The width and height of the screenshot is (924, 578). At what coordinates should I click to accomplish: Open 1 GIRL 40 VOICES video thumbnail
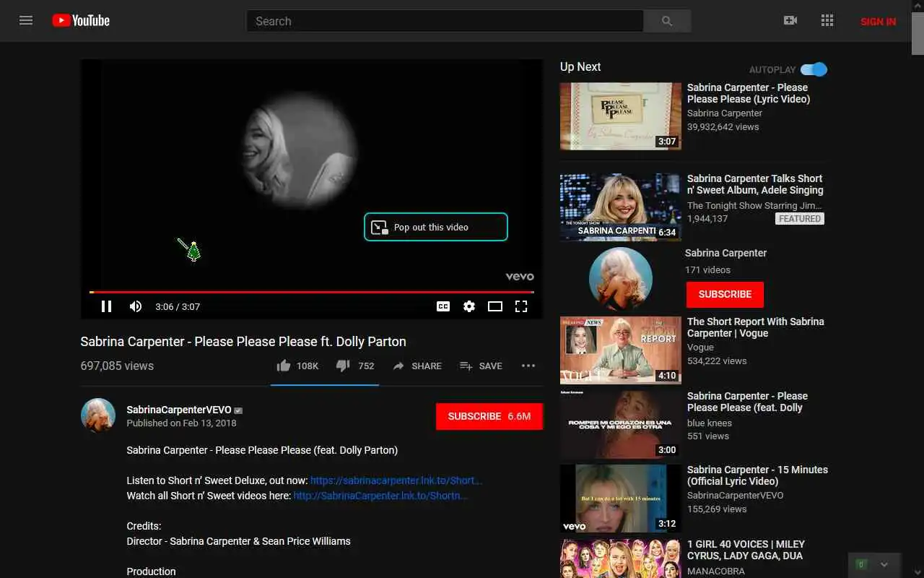pyautogui.click(x=621, y=558)
